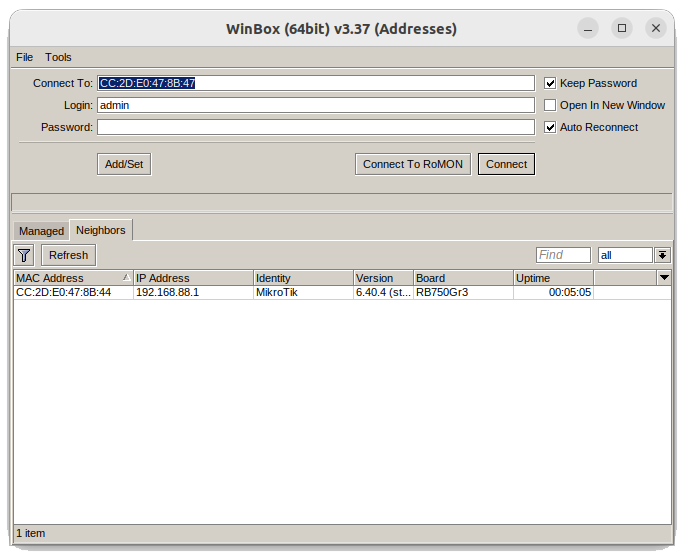
Task: Refresh the neighbors list
Action: (x=69, y=255)
